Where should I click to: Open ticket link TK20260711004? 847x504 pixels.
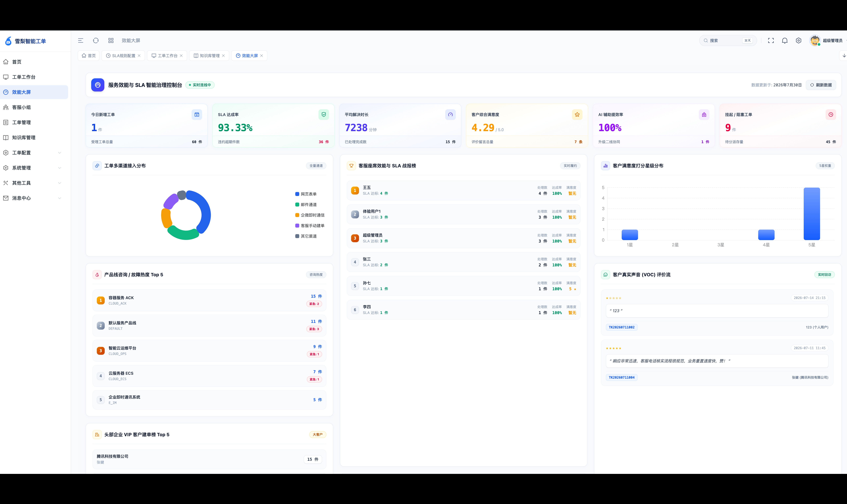(622, 378)
